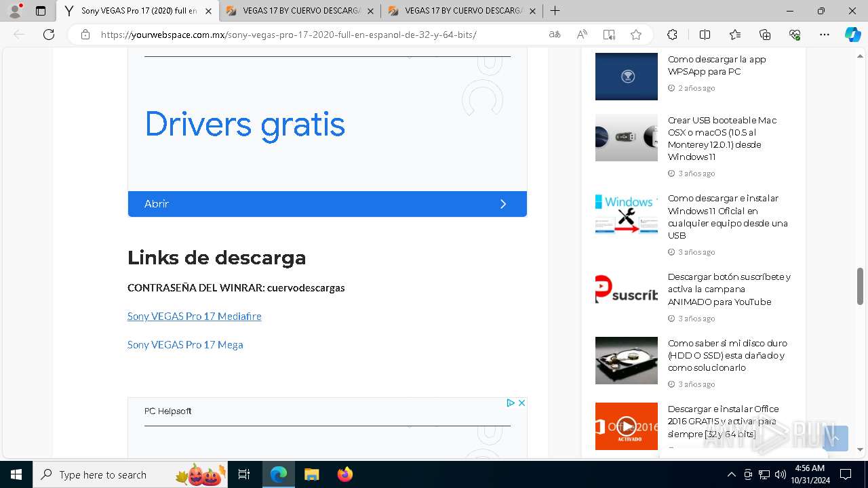Open article Como descargar la app WPSApp

pos(717,65)
